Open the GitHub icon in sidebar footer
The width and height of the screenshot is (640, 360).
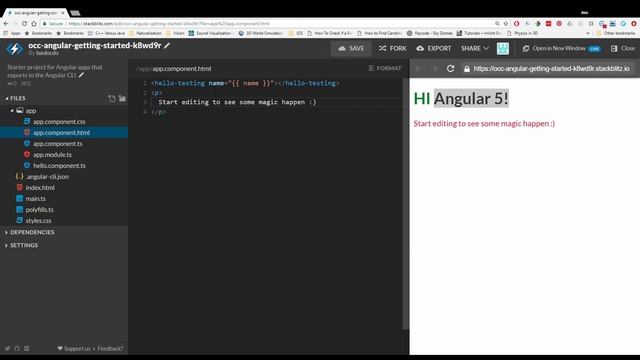click(x=17, y=349)
